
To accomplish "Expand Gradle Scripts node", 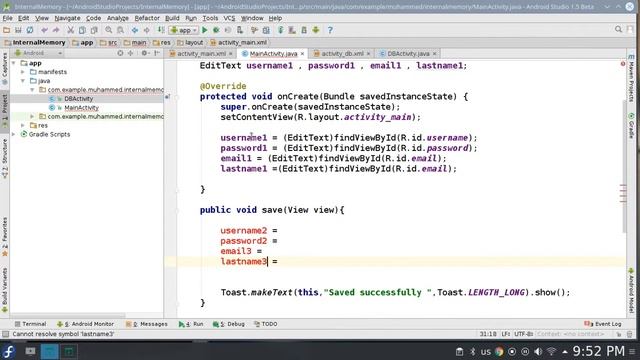I will click(x=14, y=134).
